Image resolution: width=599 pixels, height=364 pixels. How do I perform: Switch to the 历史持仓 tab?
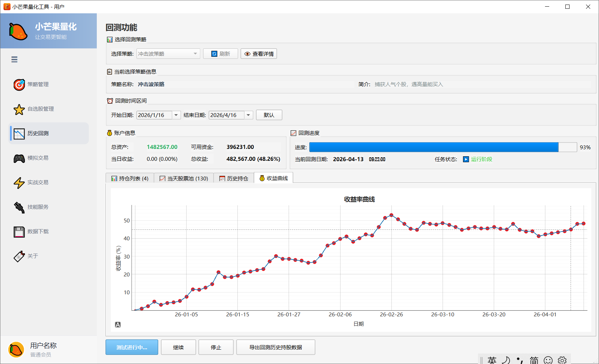[x=234, y=178]
